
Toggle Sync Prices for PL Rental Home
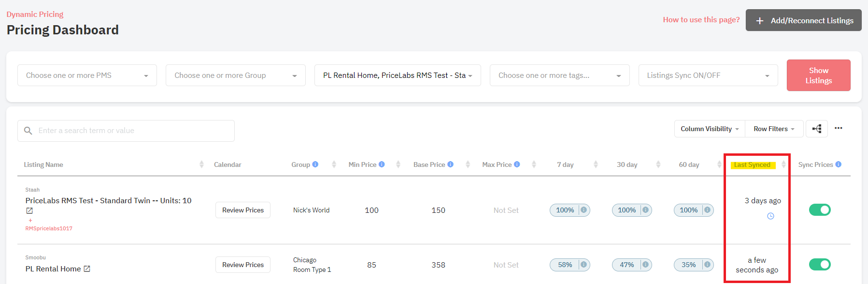pyautogui.click(x=820, y=265)
